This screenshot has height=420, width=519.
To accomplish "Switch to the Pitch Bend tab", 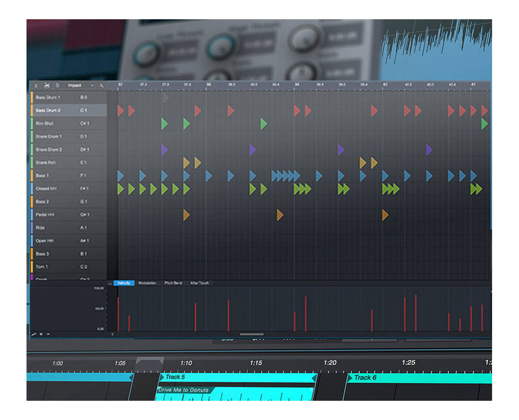I will (x=173, y=283).
